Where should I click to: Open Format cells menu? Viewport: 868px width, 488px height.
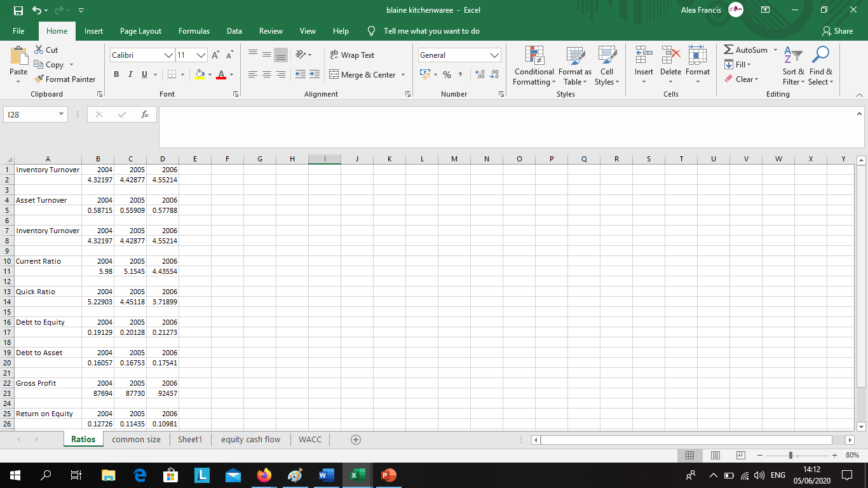(698, 66)
